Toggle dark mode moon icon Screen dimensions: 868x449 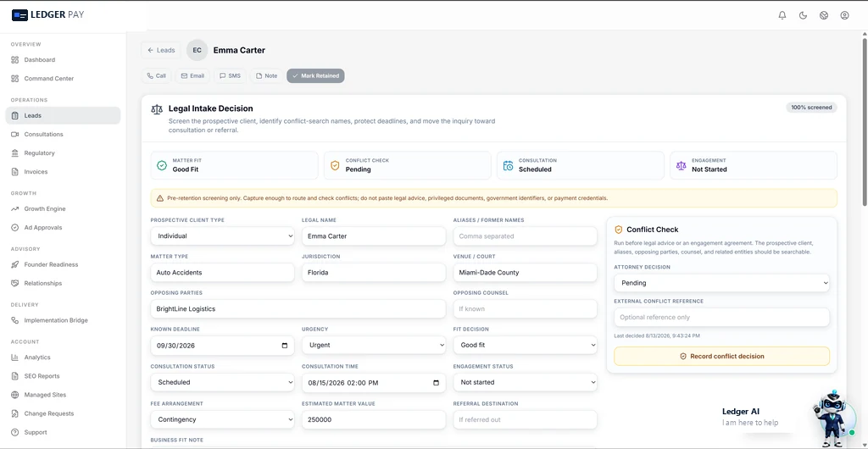point(803,15)
